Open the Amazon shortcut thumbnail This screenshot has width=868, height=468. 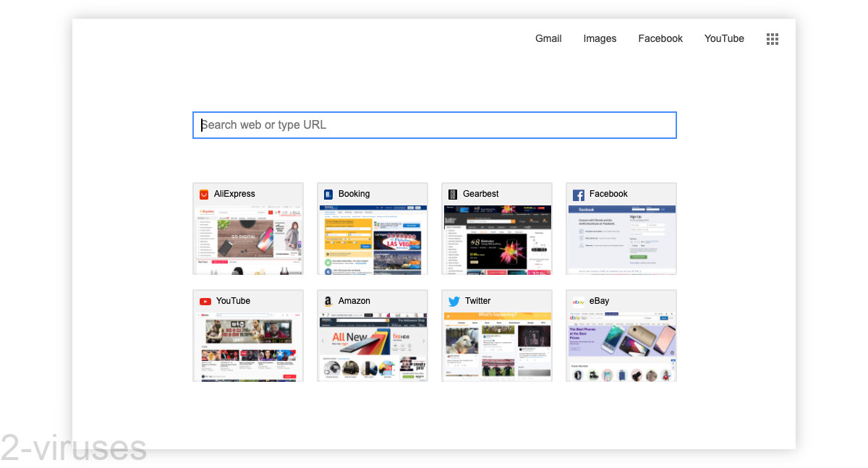[x=372, y=346]
